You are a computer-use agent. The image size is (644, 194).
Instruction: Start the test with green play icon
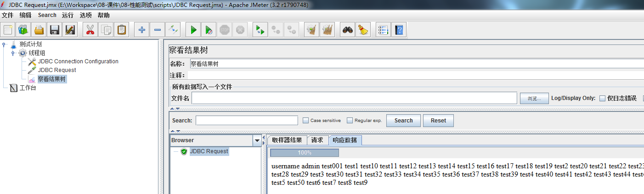pyautogui.click(x=193, y=30)
